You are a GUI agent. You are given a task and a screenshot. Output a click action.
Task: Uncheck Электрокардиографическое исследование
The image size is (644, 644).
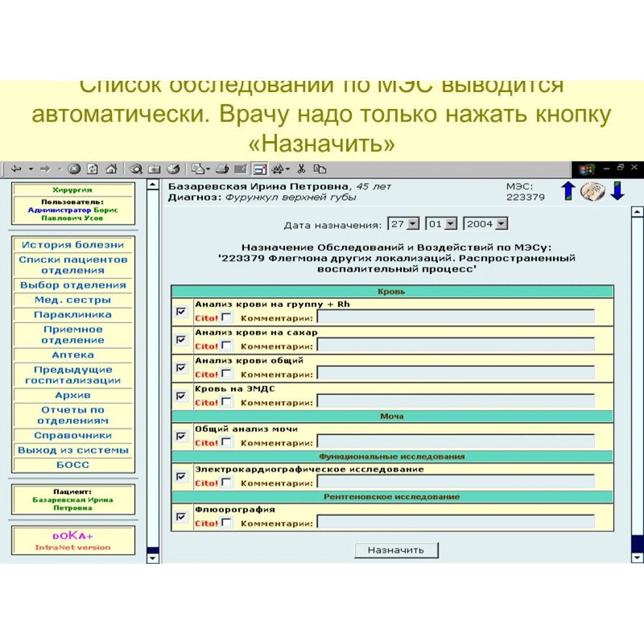click(x=181, y=476)
